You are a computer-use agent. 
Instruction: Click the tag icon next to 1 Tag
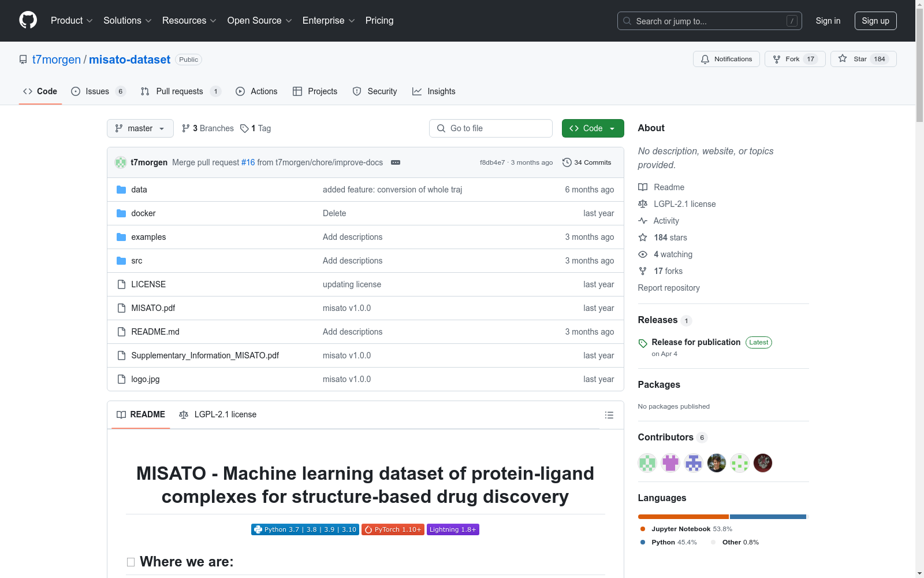(x=244, y=128)
